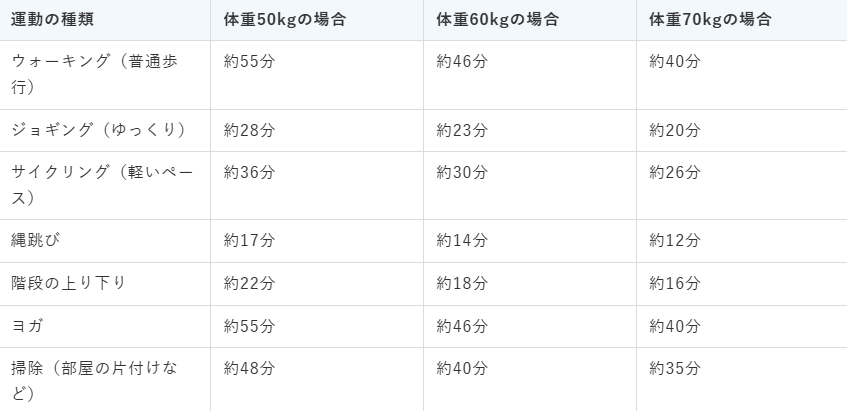Select the 体重70kgの場合 header cell

(710, 20)
